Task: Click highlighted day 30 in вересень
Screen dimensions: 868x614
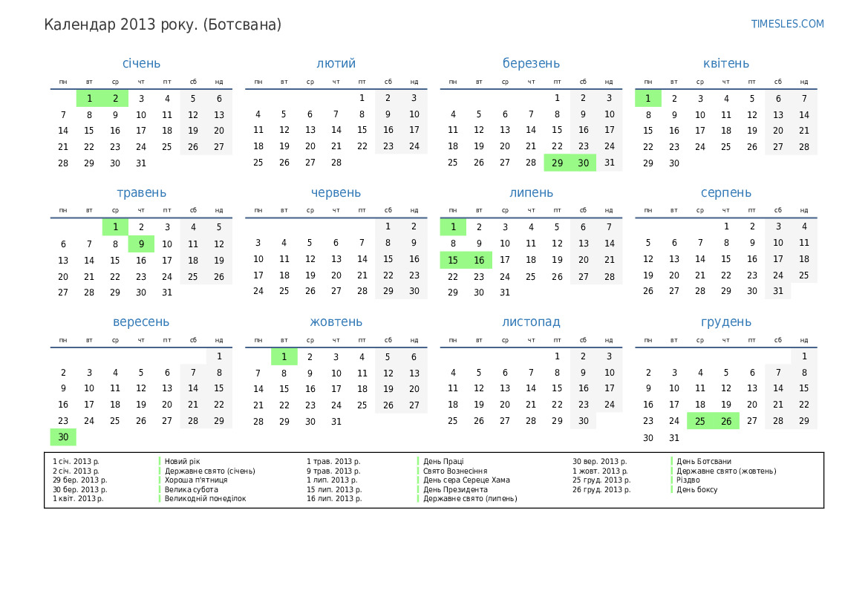Action: [x=63, y=437]
